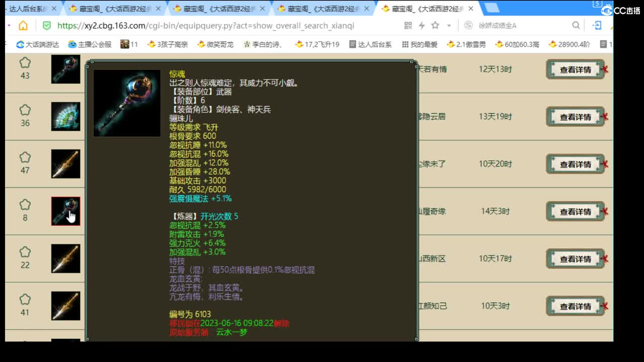This screenshot has width=644, height=362.
Task: Click 查看详情 for the 12天13时 row
Action: coord(576,69)
